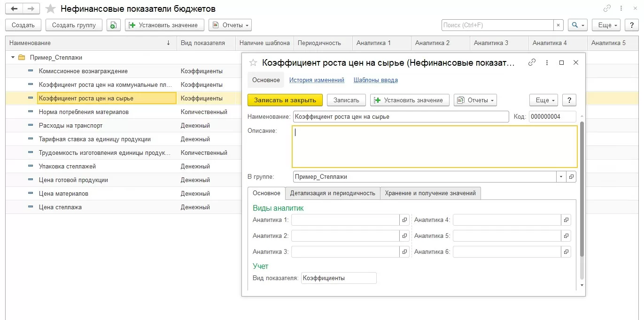
Task: Click the open icon beside Аналитика 1 field
Action: coord(404,220)
